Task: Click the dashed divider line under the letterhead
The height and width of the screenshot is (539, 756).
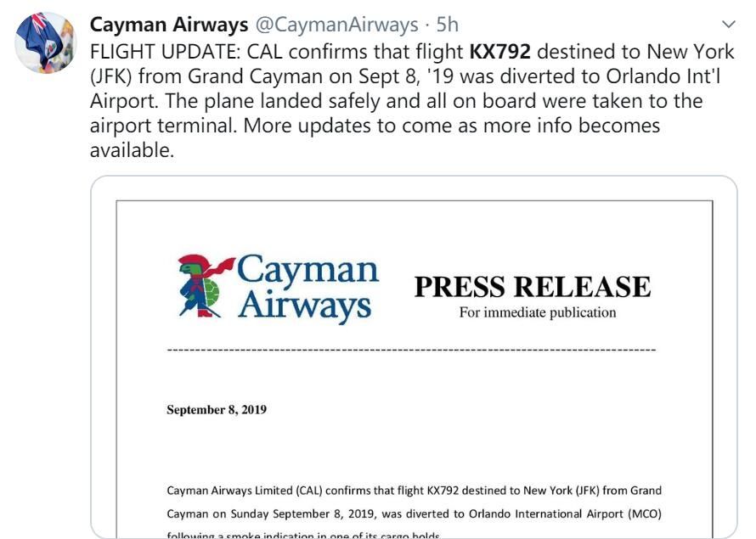Action: point(411,349)
